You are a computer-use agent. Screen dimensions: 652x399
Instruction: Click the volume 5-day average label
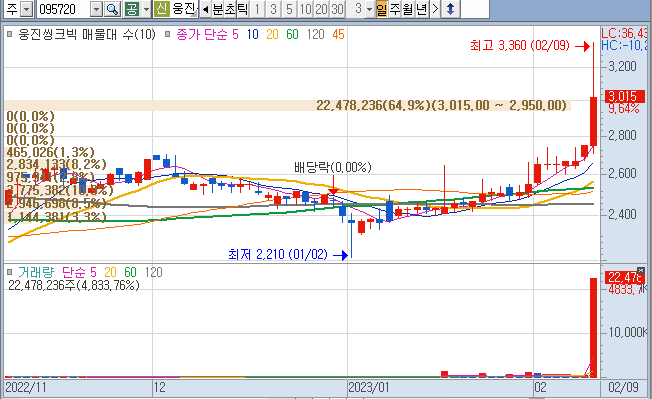[93, 272]
